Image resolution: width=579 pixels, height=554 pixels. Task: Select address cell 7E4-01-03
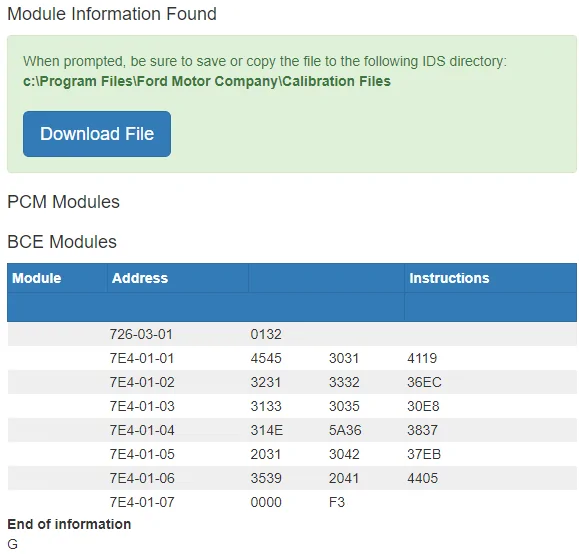[x=142, y=406]
